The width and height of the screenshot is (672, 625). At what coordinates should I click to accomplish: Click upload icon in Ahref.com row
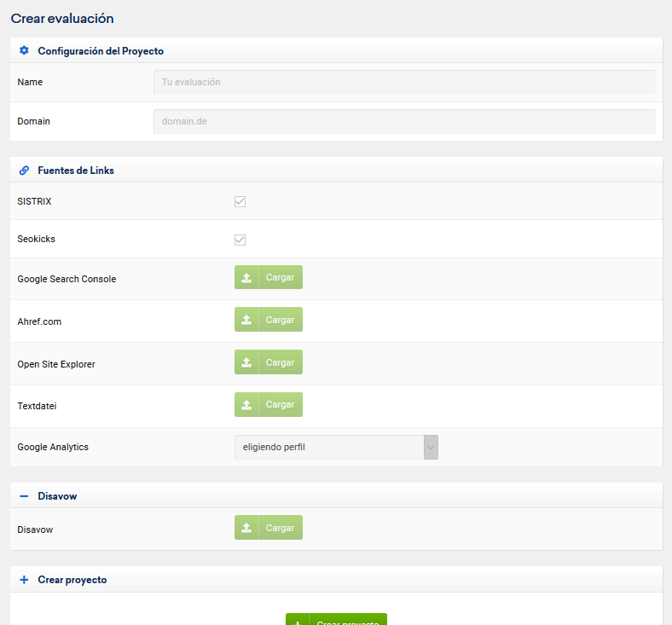pyautogui.click(x=246, y=320)
